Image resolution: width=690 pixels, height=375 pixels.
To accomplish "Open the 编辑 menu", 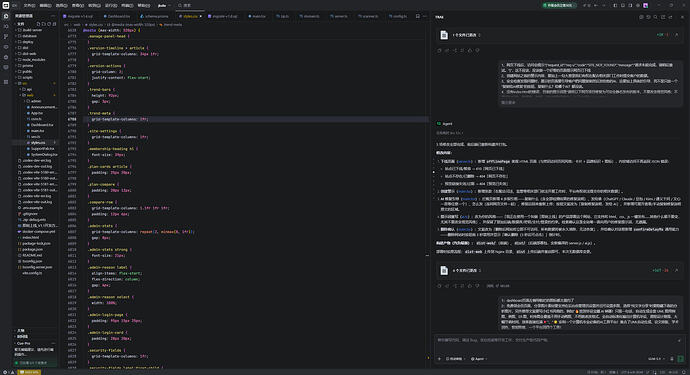I will (45, 5).
